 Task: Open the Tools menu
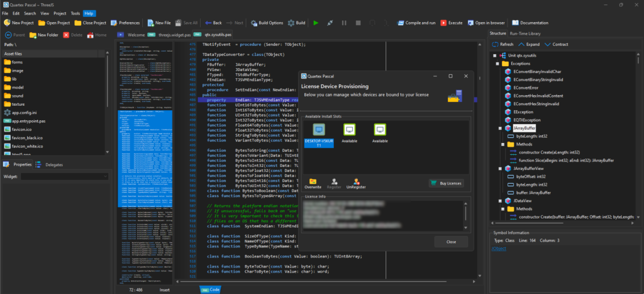click(75, 13)
